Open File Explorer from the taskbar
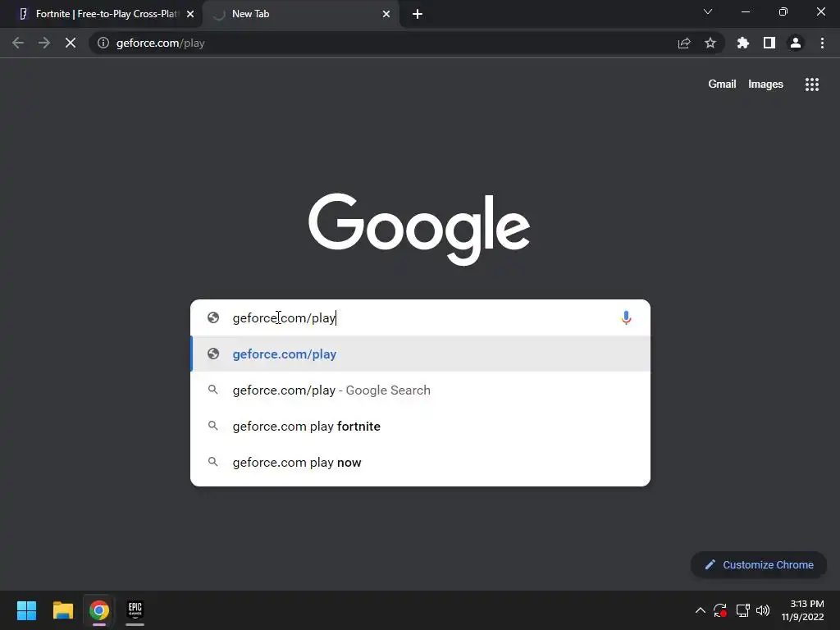840x630 pixels. click(62, 610)
